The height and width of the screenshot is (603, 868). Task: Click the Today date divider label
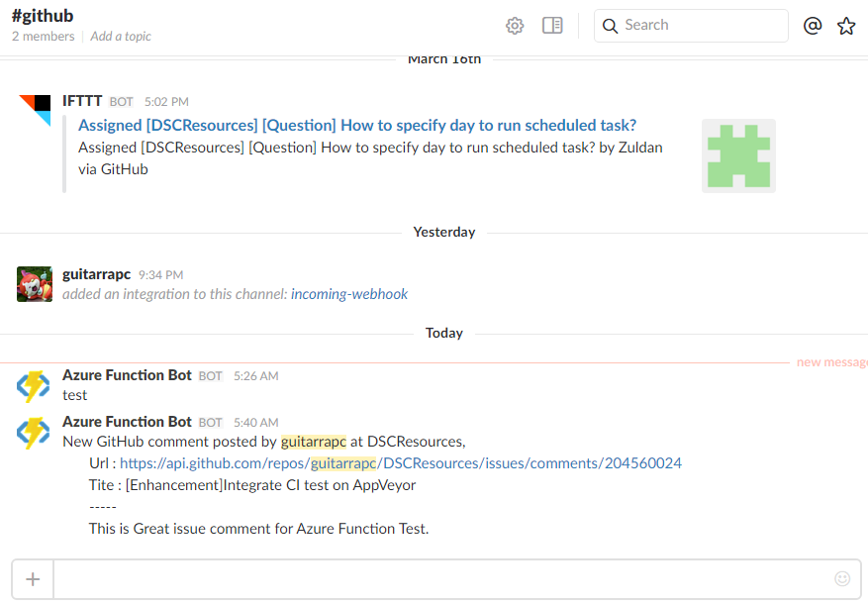point(444,333)
